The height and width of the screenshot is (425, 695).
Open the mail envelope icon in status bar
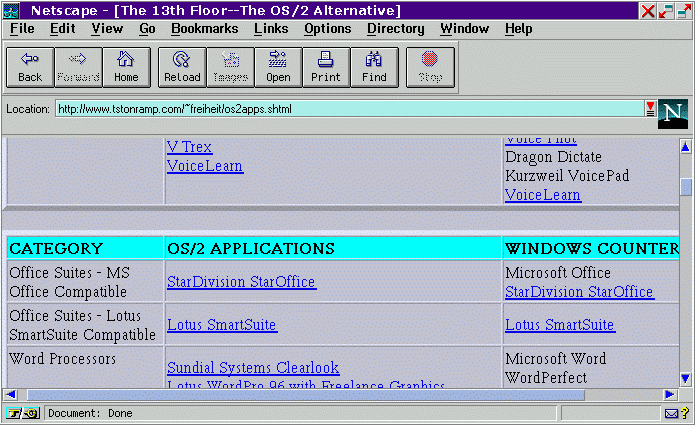(671, 414)
